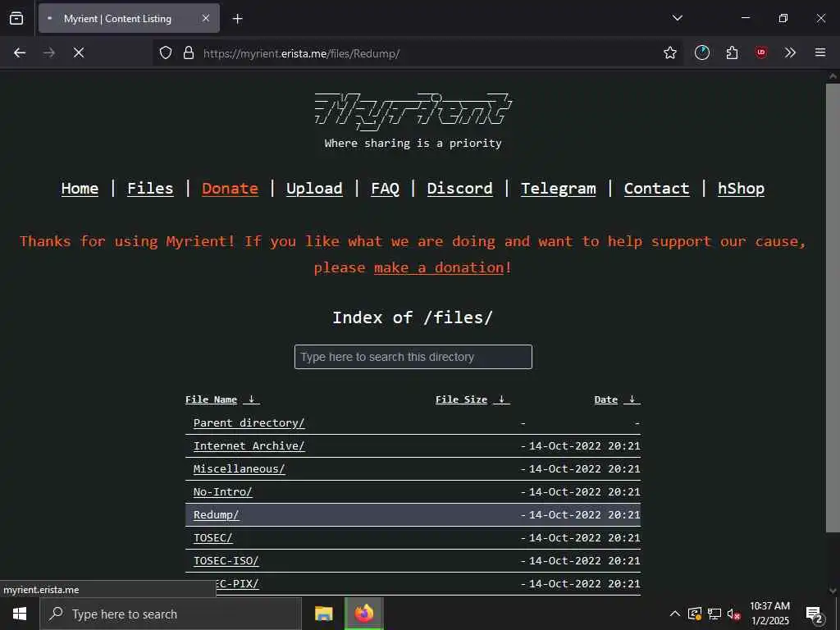Open the Upload navigation link

click(314, 188)
